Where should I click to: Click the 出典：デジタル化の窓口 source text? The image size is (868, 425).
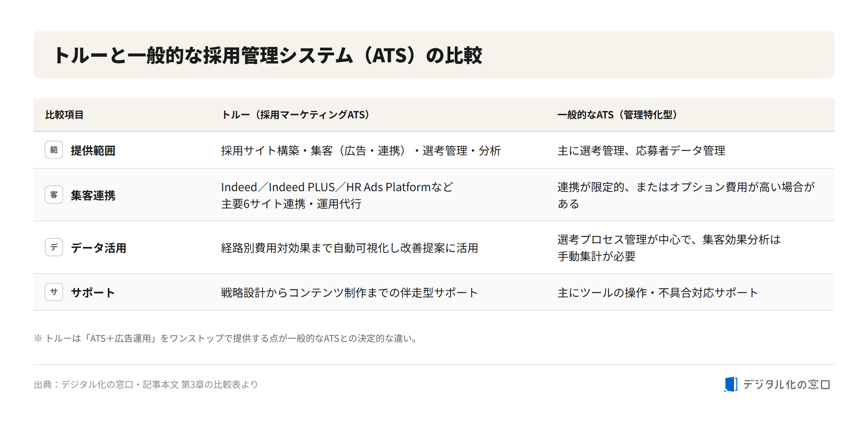pos(146,384)
